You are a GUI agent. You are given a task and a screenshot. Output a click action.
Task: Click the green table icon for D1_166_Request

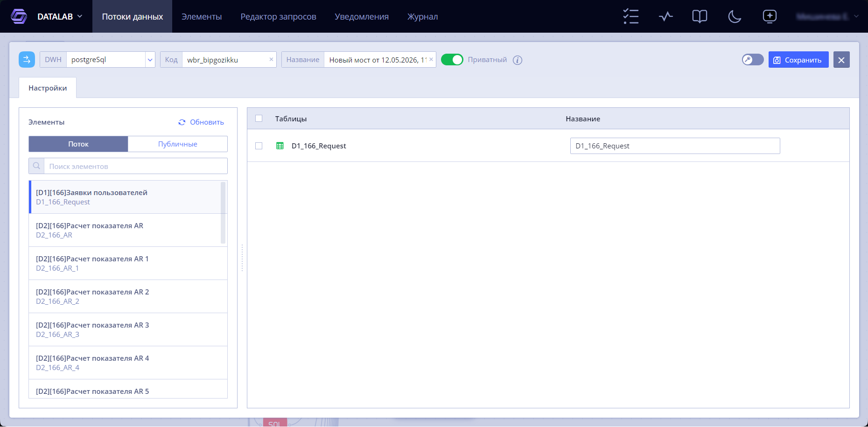[280, 146]
